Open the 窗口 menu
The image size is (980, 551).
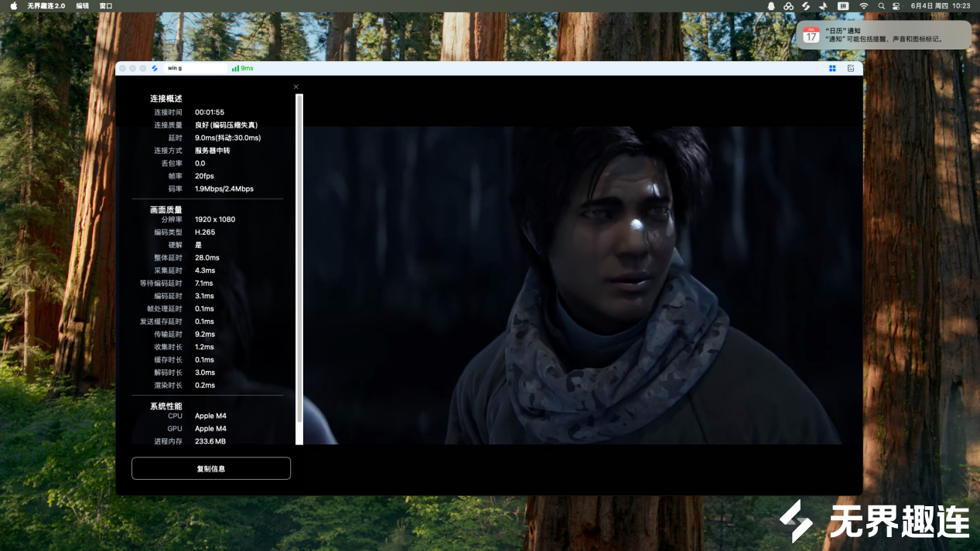[106, 5]
